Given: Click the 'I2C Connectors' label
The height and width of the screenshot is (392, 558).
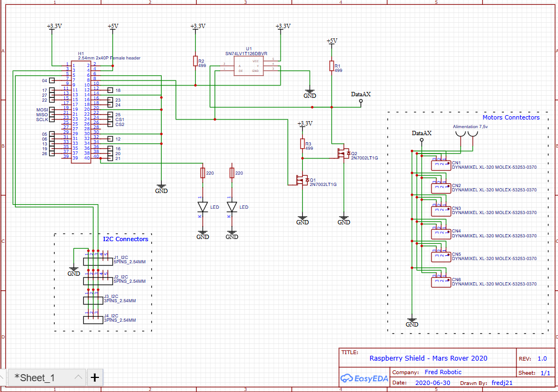Looking at the screenshot, I should pos(125,239).
